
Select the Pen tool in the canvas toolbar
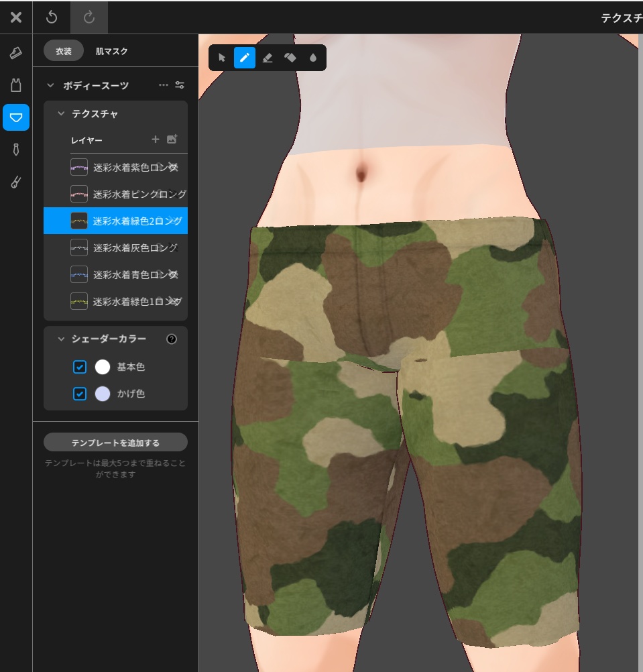point(245,58)
